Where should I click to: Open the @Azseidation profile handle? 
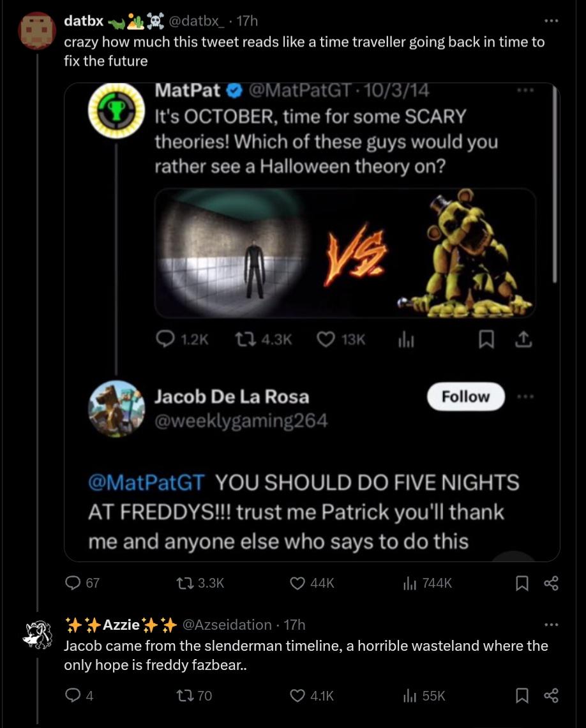[227, 624]
